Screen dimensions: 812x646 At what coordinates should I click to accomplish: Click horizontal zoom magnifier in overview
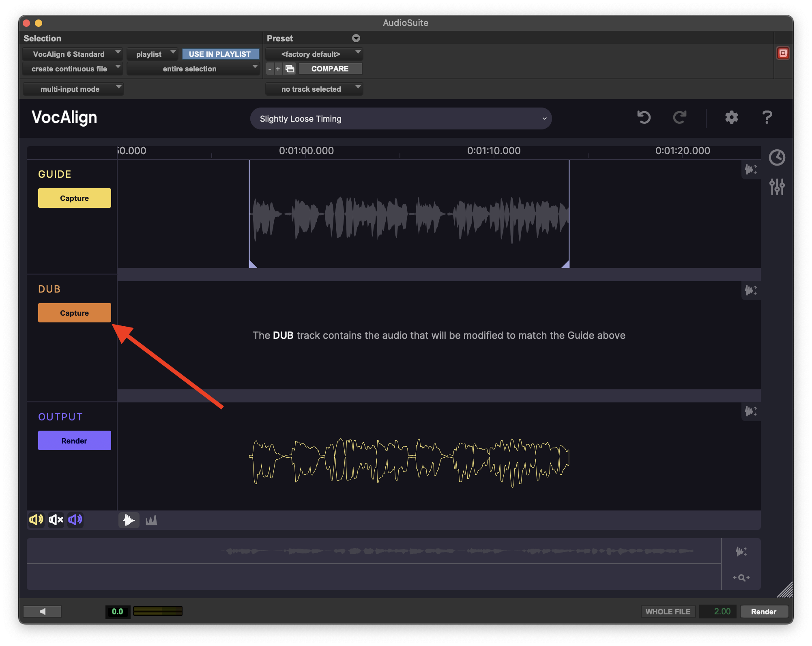click(x=741, y=577)
